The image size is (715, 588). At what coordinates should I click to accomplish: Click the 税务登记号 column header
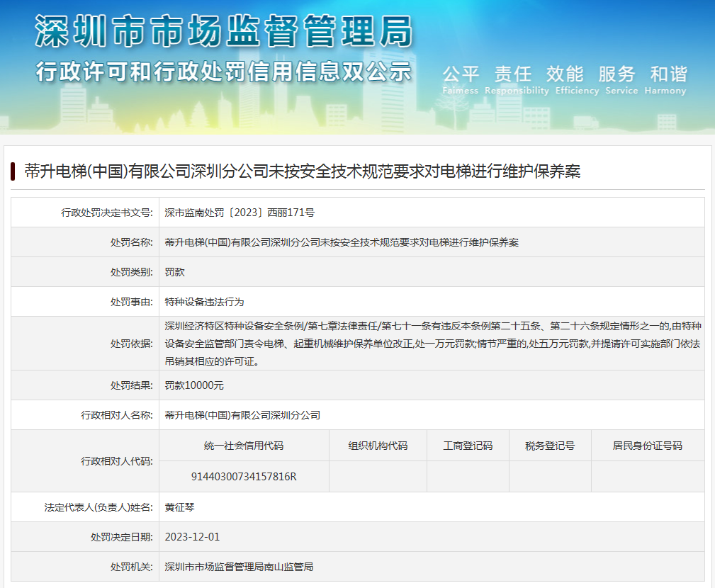click(550, 446)
